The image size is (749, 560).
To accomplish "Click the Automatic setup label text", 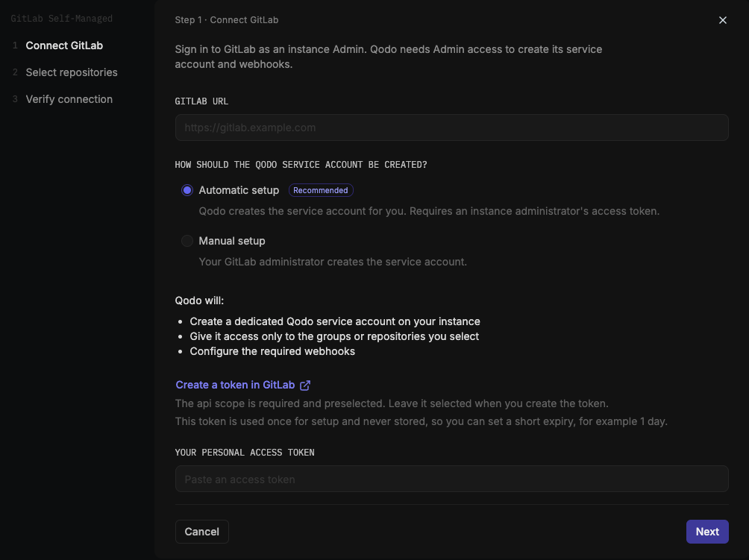I will pos(239,190).
